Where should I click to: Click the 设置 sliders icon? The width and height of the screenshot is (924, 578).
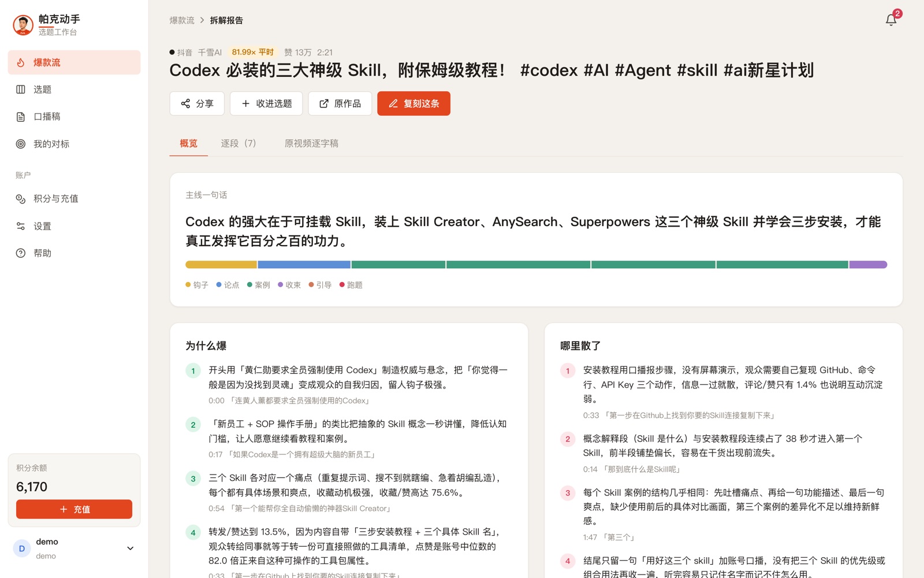21,226
